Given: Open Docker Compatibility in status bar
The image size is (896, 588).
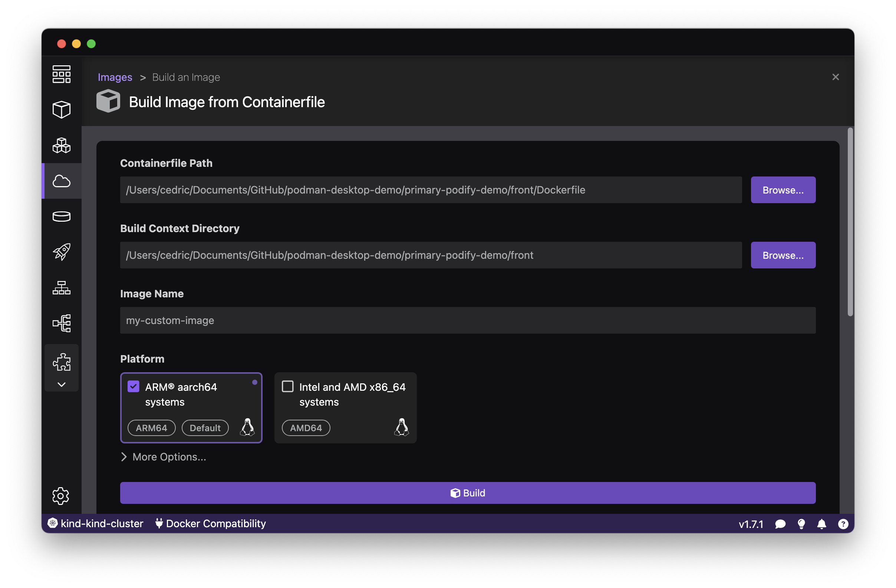Looking at the screenshot, I should (211, 523).
